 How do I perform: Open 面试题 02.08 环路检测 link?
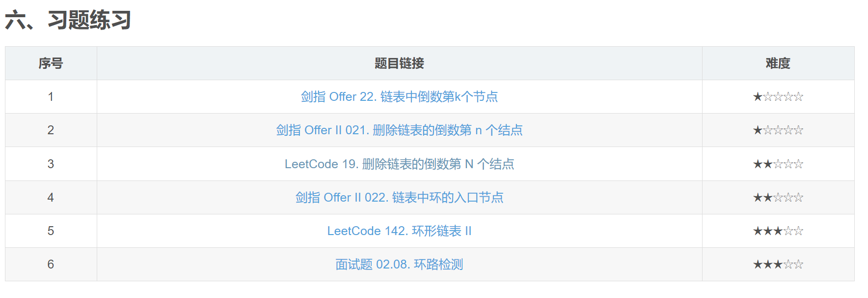click(x=399, y=264)
